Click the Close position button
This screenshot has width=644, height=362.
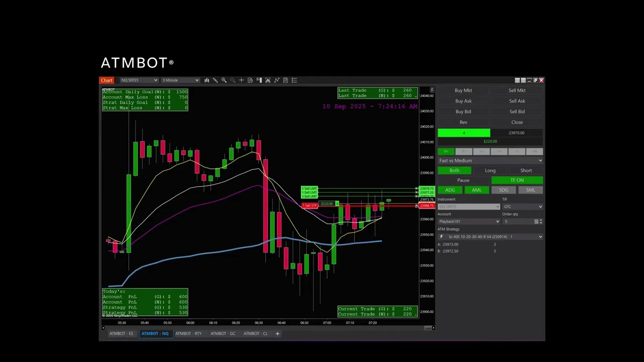click(x=517, y=122)
